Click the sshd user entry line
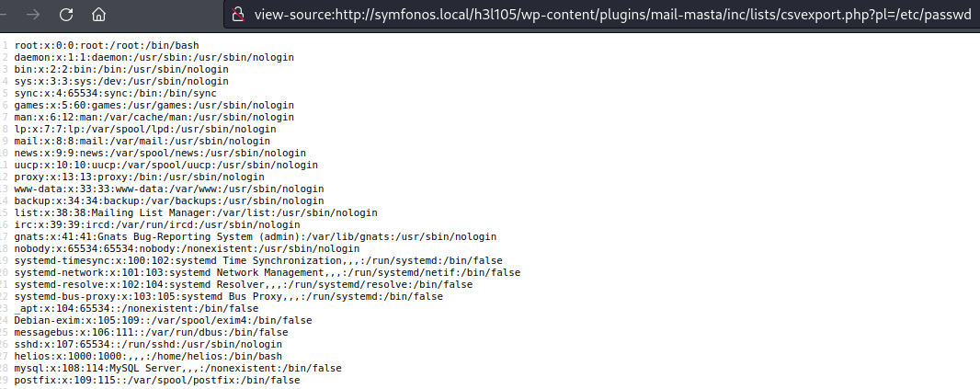The height and width of the screenshot is (389, 980). [x=148, y=344]
